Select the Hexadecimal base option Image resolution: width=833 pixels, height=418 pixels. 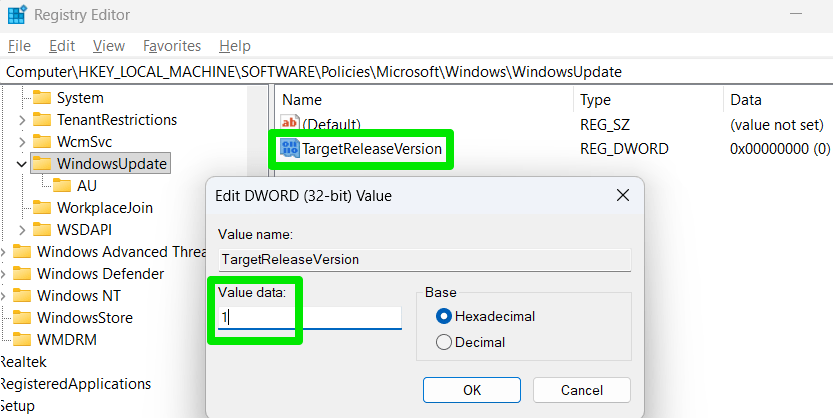(x=444, y=316)
